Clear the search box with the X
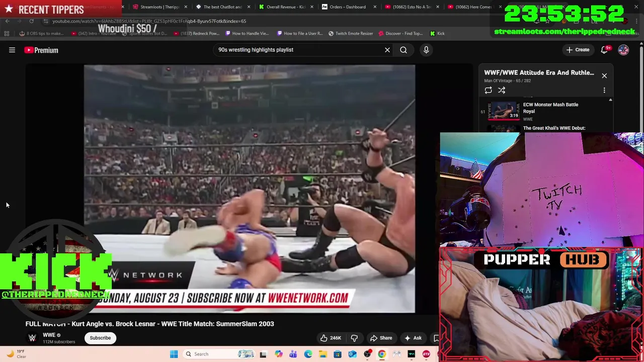 (387, 50)
